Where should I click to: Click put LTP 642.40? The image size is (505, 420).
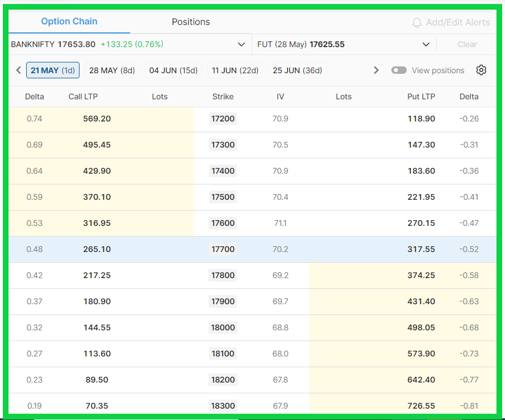point(421,380)
